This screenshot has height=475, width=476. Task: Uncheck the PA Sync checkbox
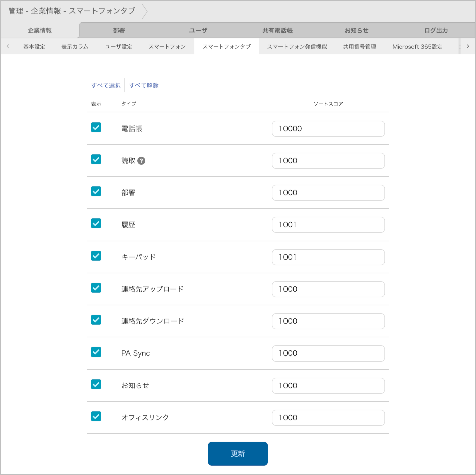96,352
